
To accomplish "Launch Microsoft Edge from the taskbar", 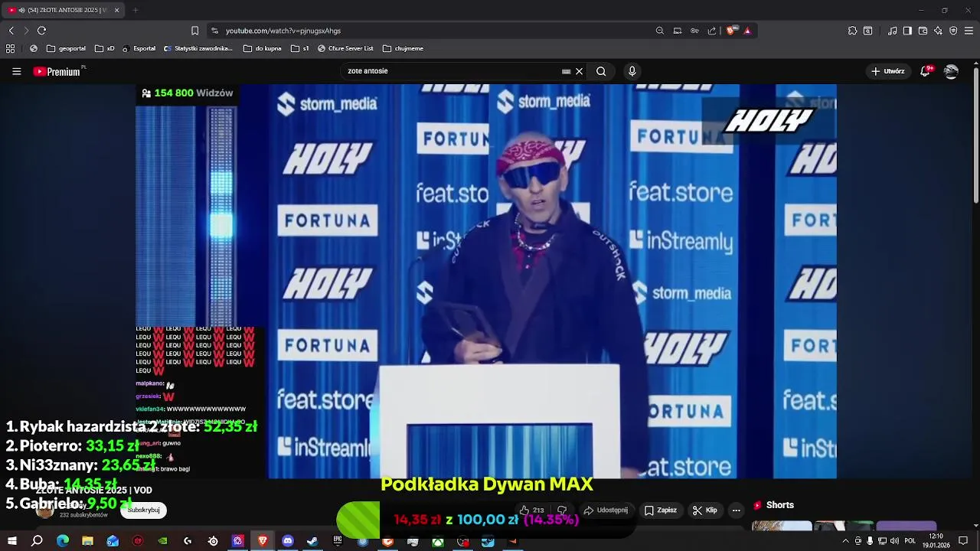I will pyautogui.click(x=63, y=541).
